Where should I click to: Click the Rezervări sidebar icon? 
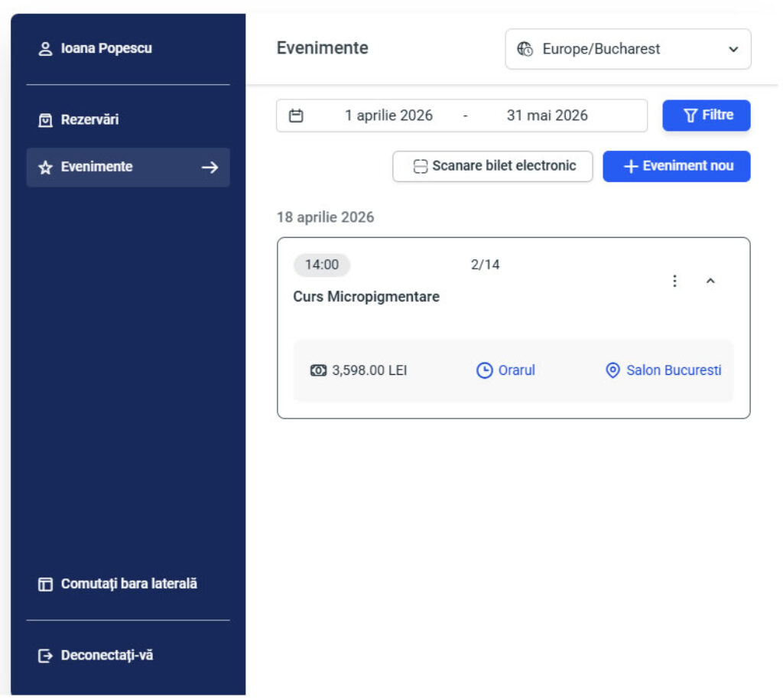coord(44,119)
